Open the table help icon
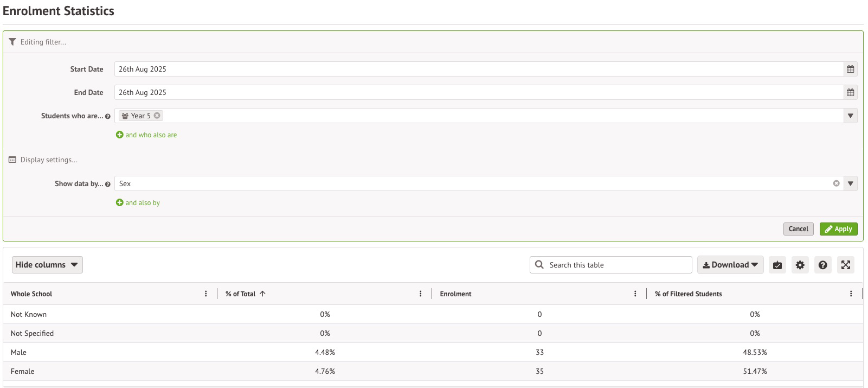 pos(822,265)
